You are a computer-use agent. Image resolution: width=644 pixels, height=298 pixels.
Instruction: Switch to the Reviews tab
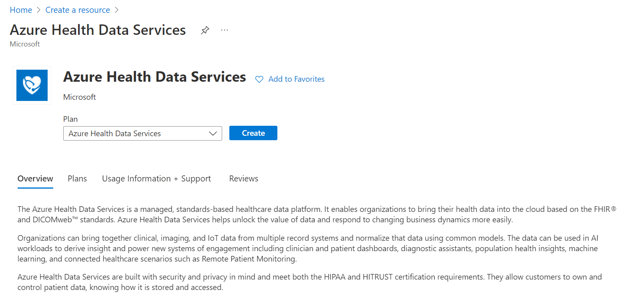coord(243,179)
